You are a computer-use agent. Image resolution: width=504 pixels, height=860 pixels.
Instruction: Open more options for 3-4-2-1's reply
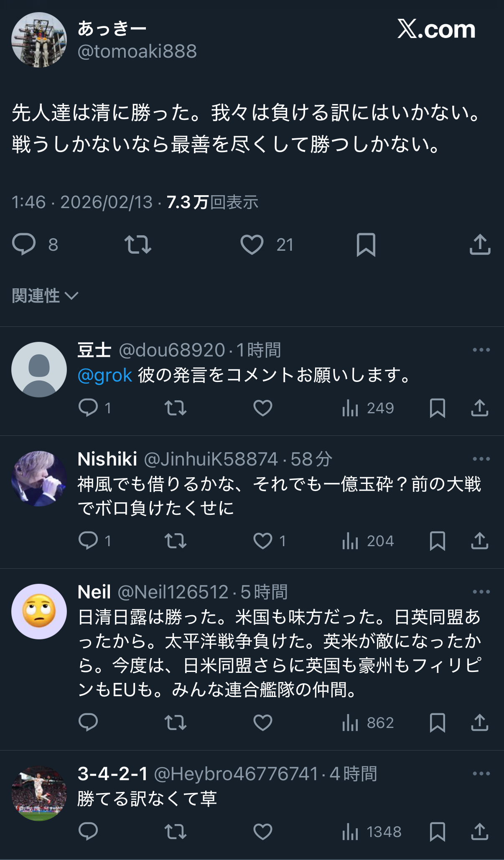click(481, 773)
